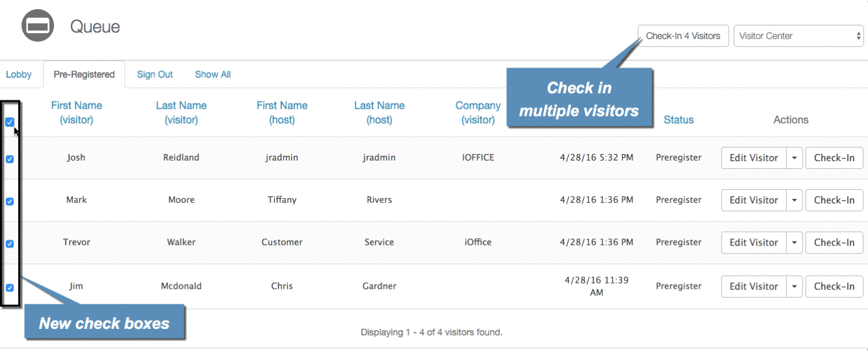Viewport: 868px width, 351px height.
Task: Deselect the checkbox for Jim Mcdonald
Action: (10, 287)
